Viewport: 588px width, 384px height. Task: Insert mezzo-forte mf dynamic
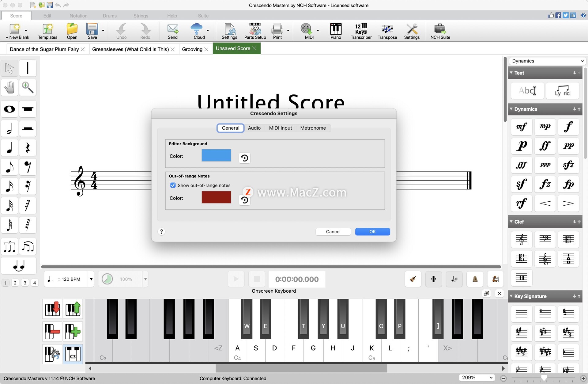coord(522,127)
